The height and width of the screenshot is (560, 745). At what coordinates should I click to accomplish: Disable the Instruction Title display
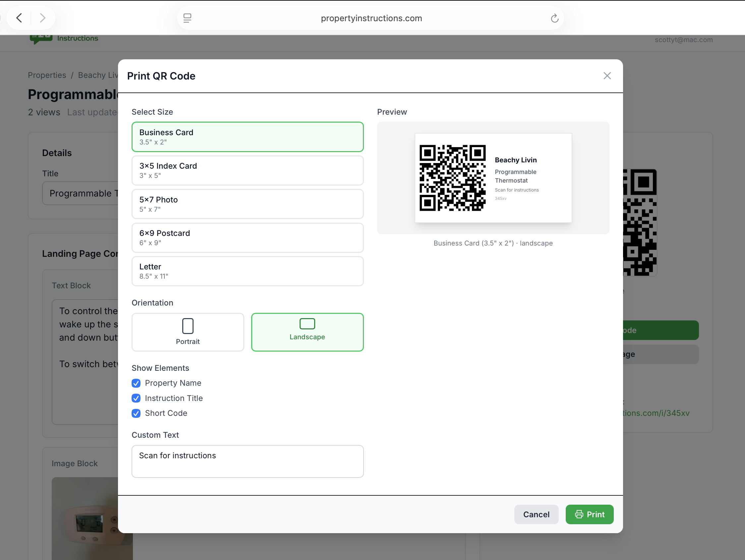tap(136, 398)
